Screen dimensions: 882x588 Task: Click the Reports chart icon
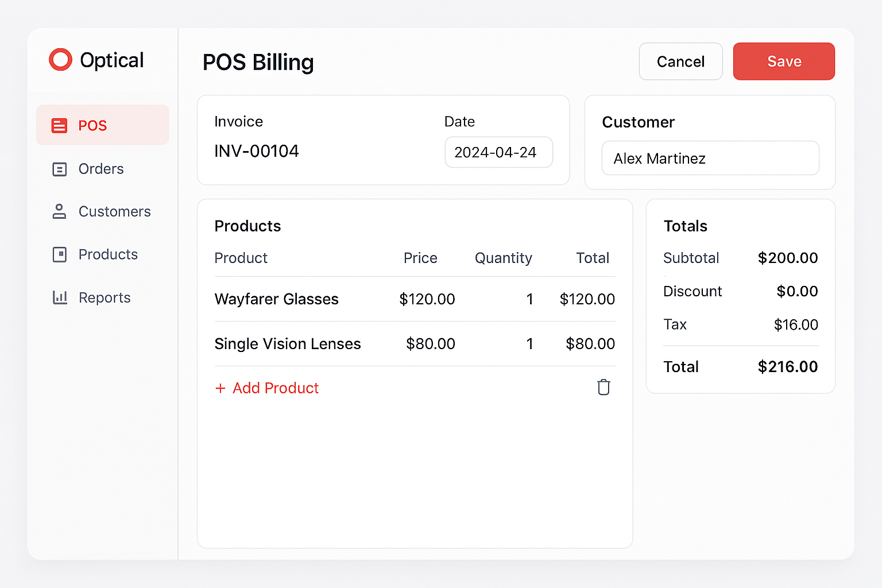tap(60, 297)
